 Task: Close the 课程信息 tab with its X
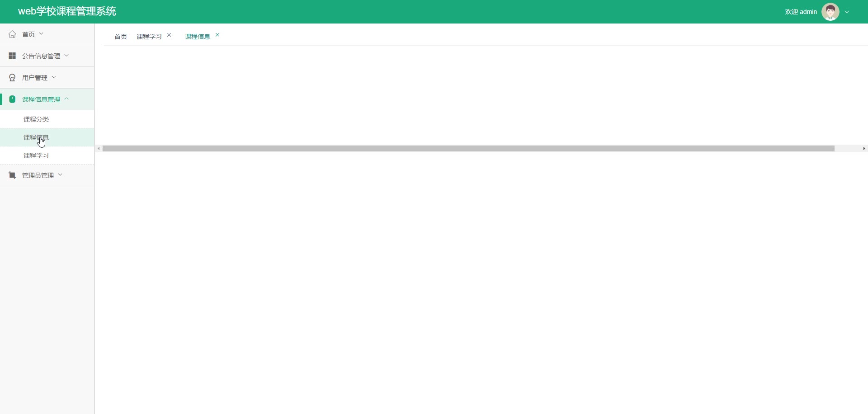217,35
